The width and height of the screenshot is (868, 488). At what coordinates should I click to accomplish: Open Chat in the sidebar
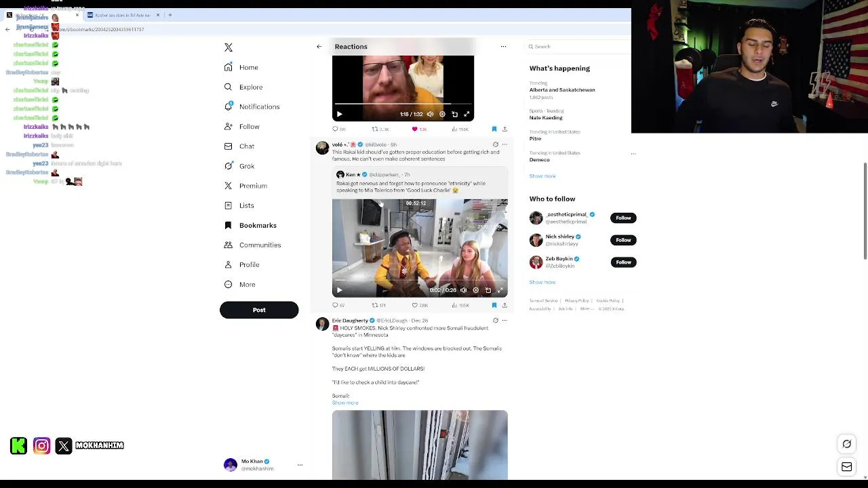239,146
